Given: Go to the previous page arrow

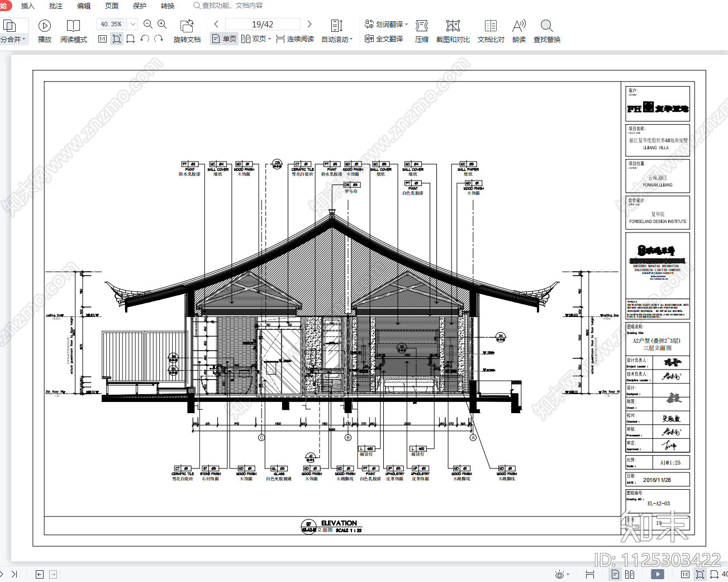Looking at the screenshot, I should click(216, 24).
